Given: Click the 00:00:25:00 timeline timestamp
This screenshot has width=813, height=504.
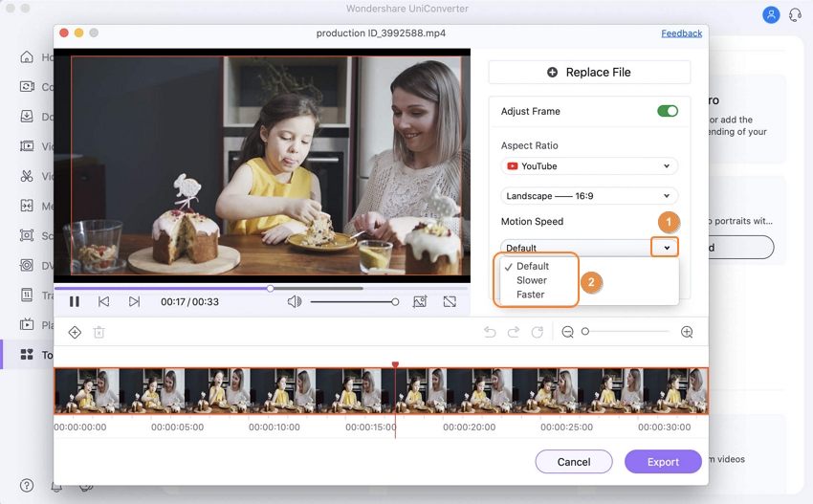Looking at the screenshot, I should point(567,427).
